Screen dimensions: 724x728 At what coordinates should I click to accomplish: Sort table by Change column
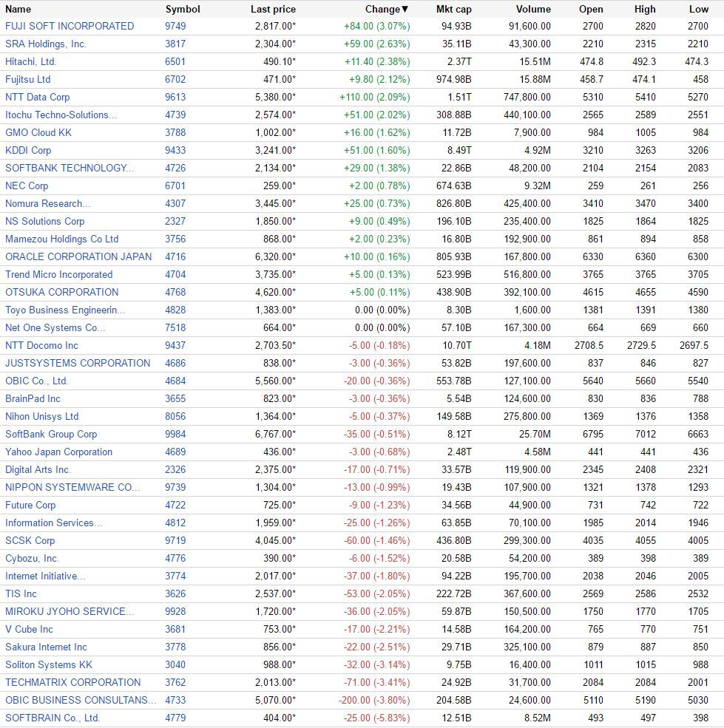pos(386,10)
